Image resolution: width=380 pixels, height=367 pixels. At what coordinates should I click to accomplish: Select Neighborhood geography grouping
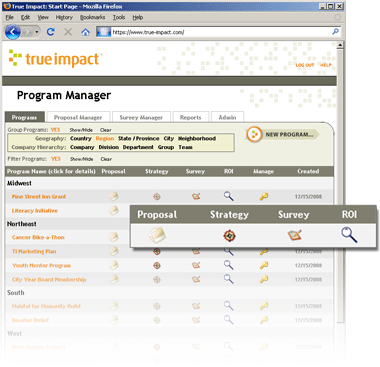(x=197, y=138)
